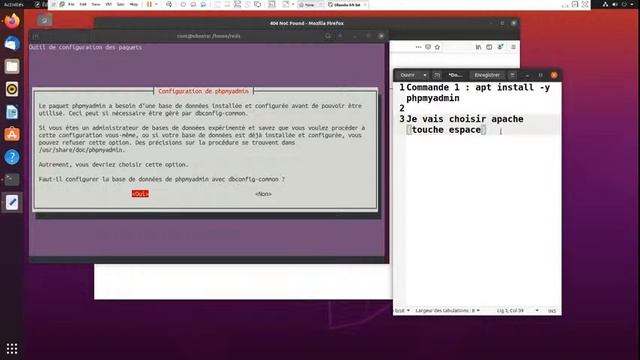Click the VMware pause button
The width and height of the screenshot is (640, 360).
(149, 4)
